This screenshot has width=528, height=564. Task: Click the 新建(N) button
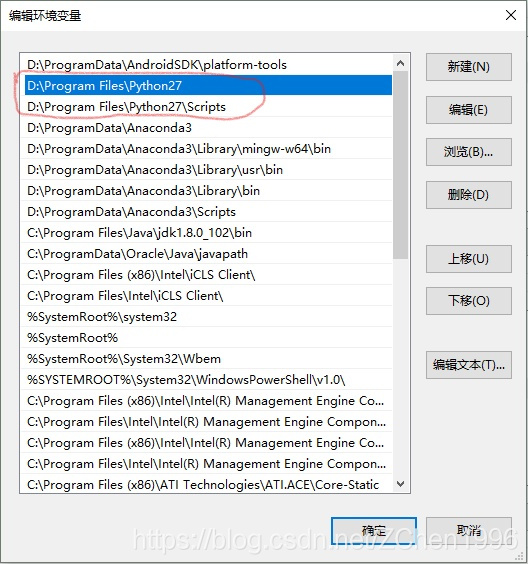tap(469, 67)
